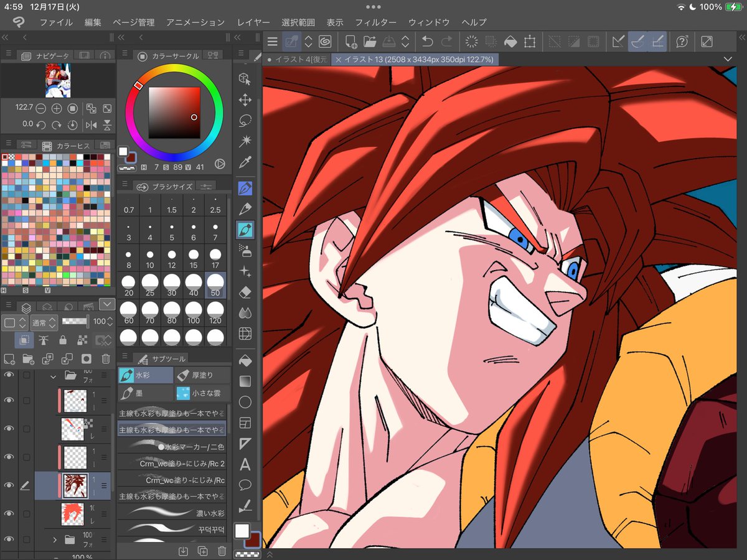Image resolution: width=747 pixels, height=560 pixels.
Task: Select the Gradient tool
Action: point(245,381)
